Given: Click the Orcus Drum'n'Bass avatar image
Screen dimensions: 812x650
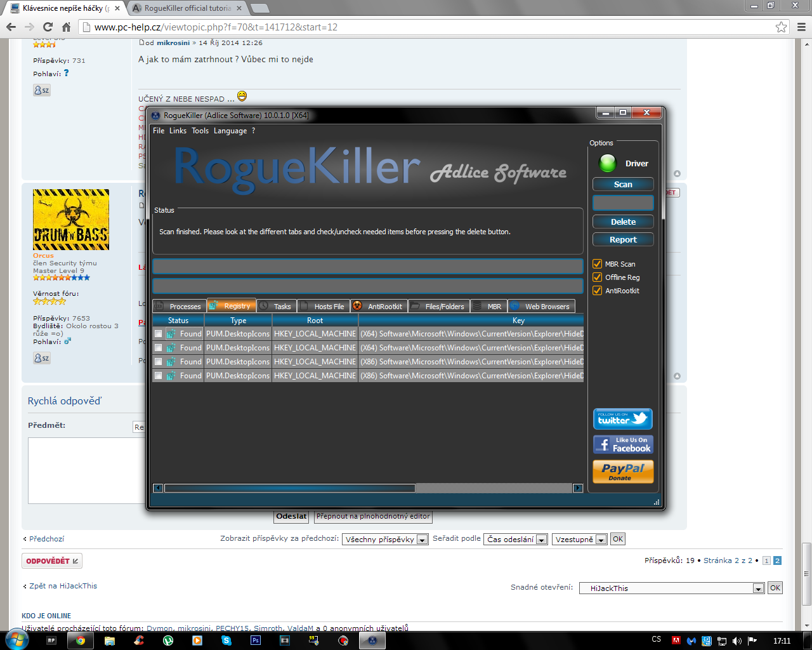Looking at the screenshot, I should click(x=71, y=220).
